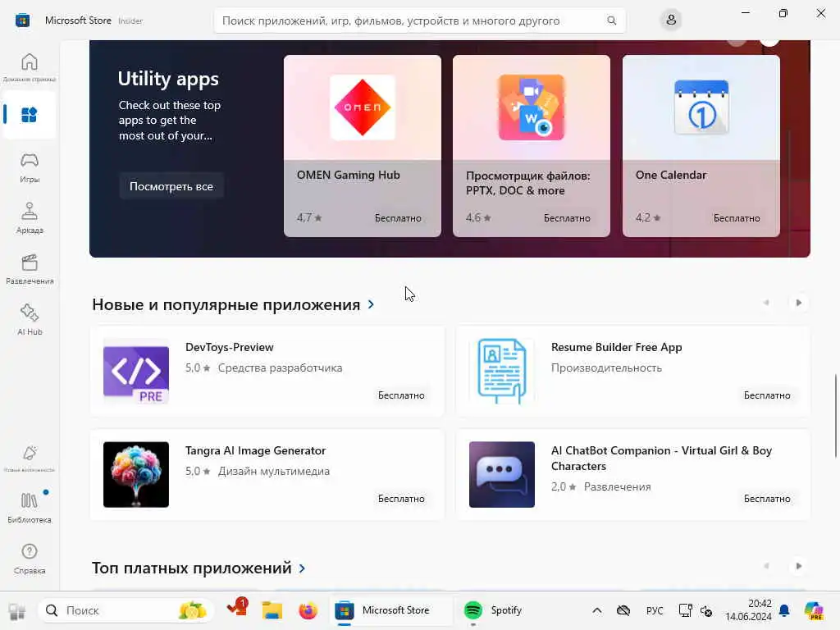Click Бесплатно button for AI ChatBot Companion
This screenshot has width=840, height=630.
(x=767, y=499)
